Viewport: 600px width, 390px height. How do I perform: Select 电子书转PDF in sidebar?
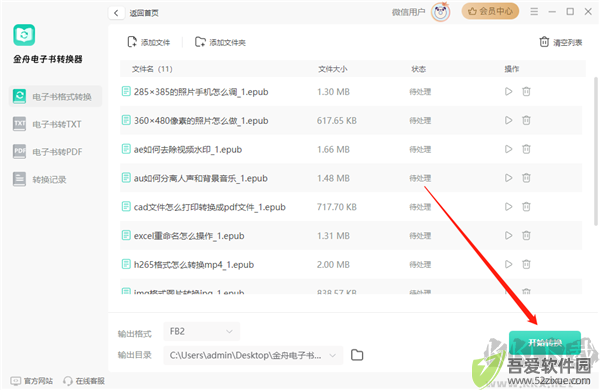(x=55, y=152)
